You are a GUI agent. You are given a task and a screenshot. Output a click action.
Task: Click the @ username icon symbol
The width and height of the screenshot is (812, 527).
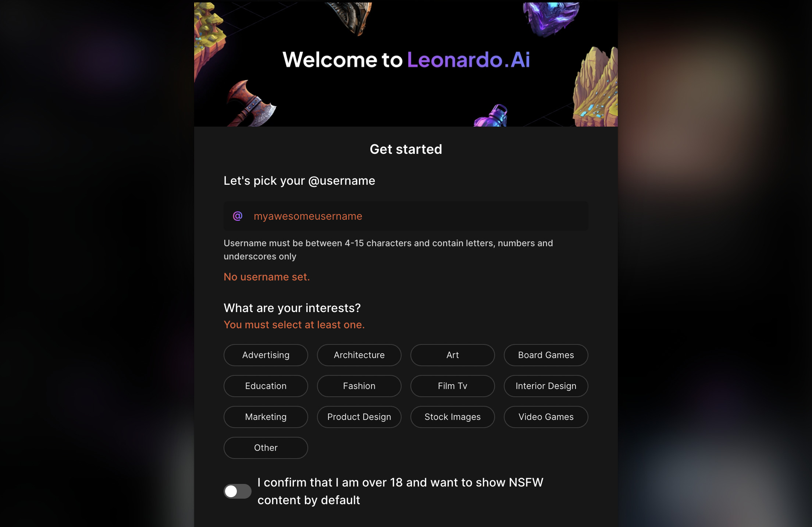click(x=237, y=216)
